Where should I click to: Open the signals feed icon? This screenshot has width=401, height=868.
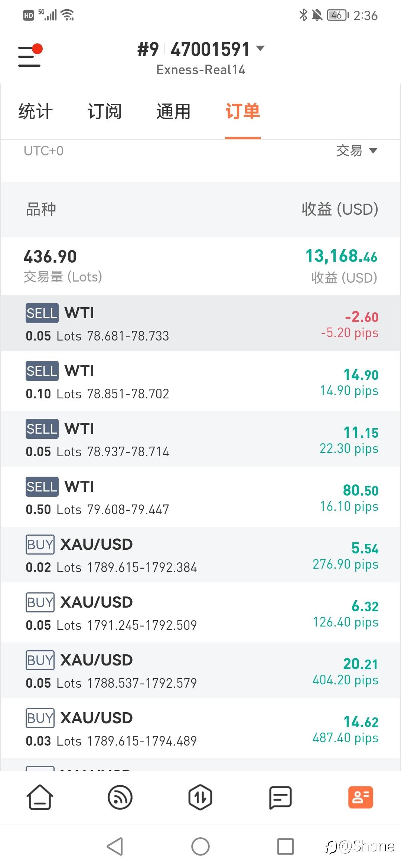click(120, 797)
